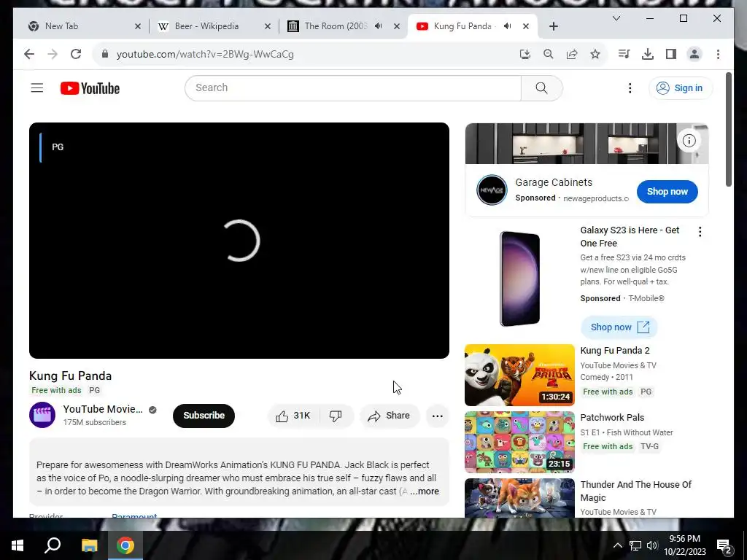The height and width of the screenshot is (560, 747).
Task: Subscribe to YouTube Movies channel
Action: pyautogui.click(x=204, y=416)
